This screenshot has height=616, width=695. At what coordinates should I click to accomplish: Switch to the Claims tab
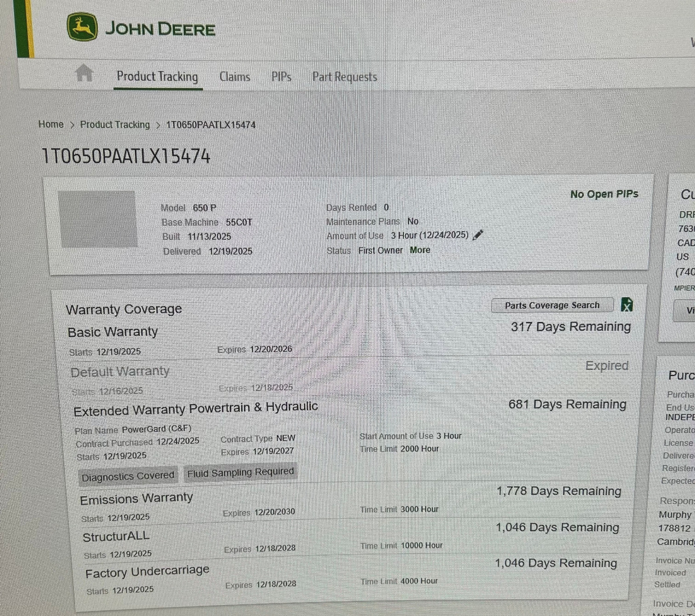(x=234, y=77)
